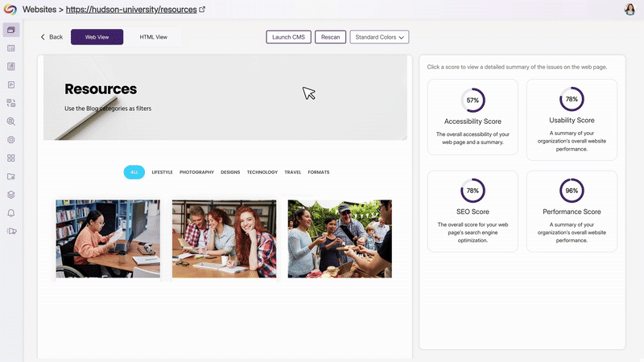Viewport: 644px width, 362px height.
Task: Select the FORMATS filter
Action: 319,172
